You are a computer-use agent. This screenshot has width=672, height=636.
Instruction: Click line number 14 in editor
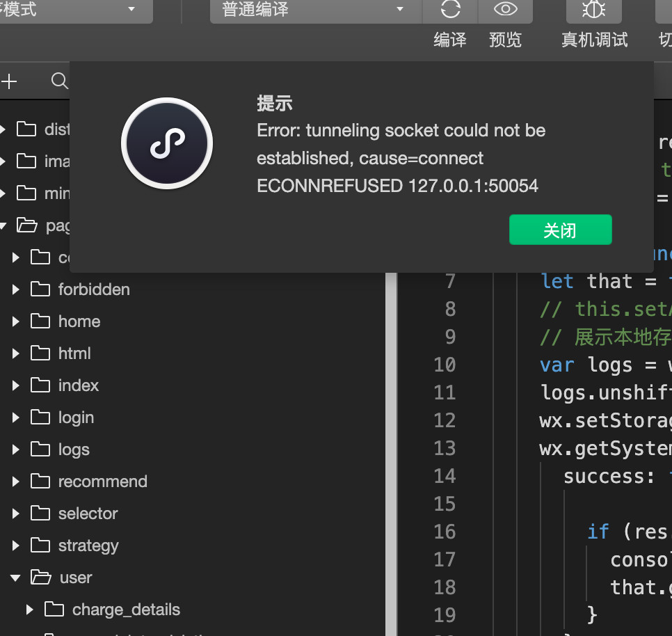pos(445,476)
